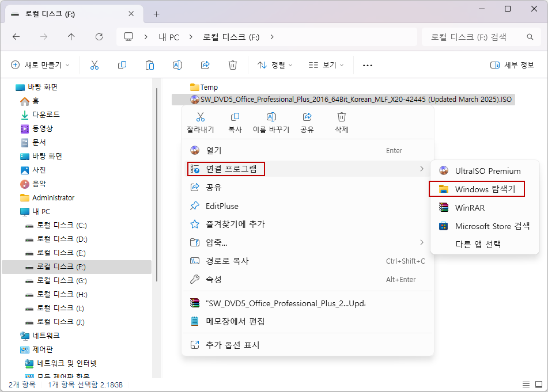
Task: Click the Rename icon in the toolbar
Action: tap(177, 65)
